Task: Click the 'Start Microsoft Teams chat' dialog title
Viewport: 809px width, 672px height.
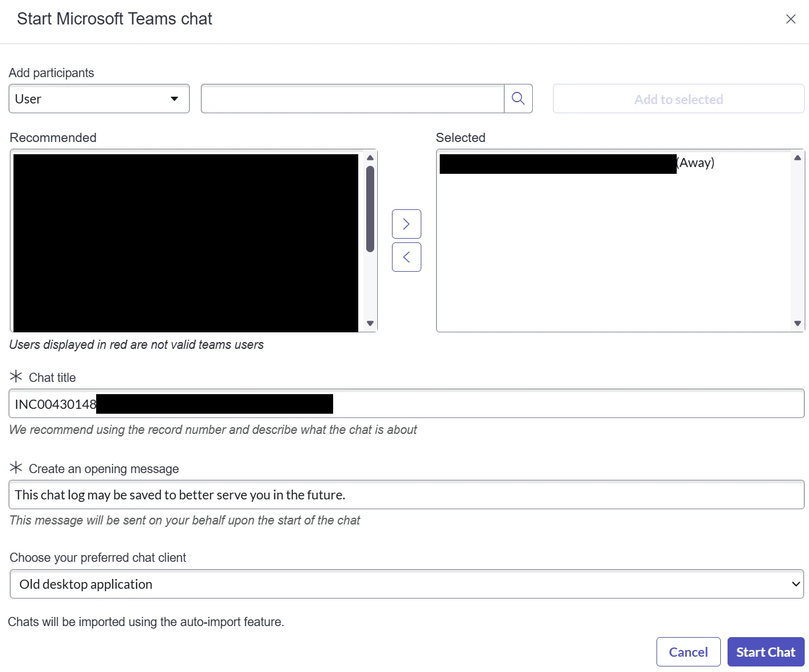Action: click(115, 19)
